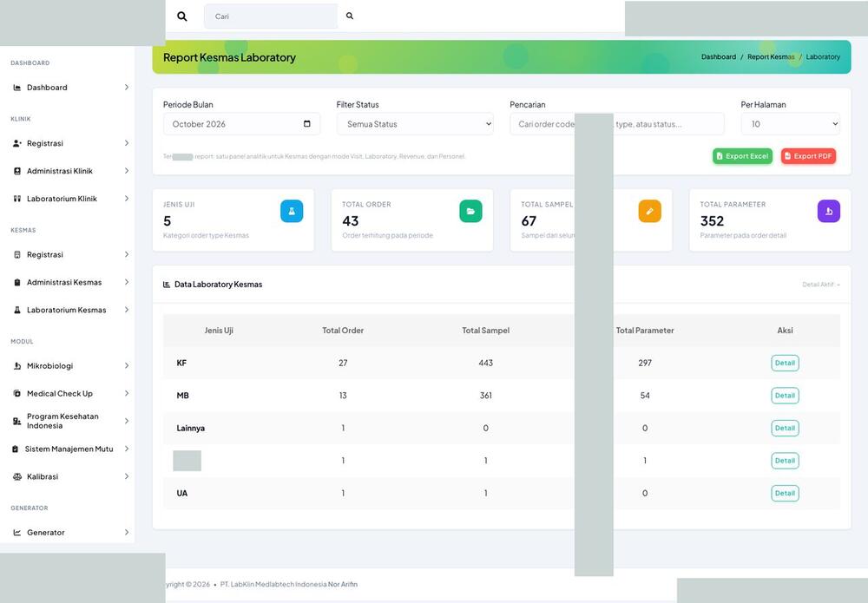The width and height of the screenshot is (868, 603).
Task: Click the KF Total Parameter value 297
Action: pos(645,363)
